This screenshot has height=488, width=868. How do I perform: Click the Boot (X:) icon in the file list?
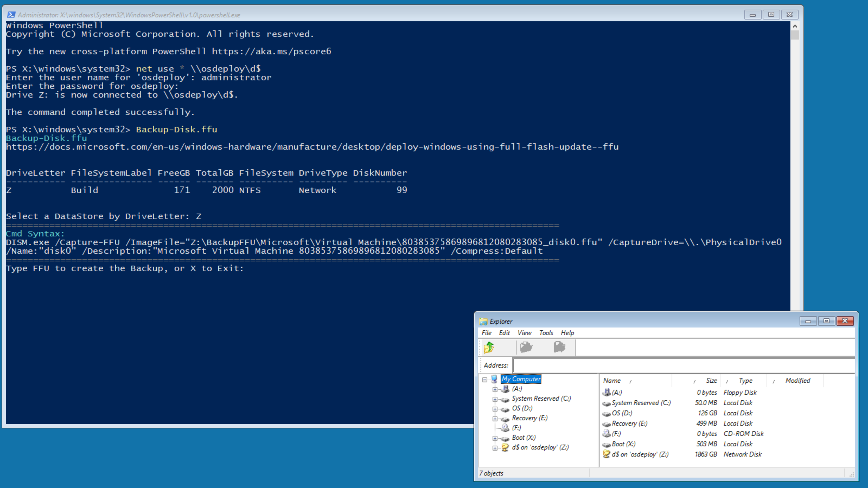pos(606,445)
